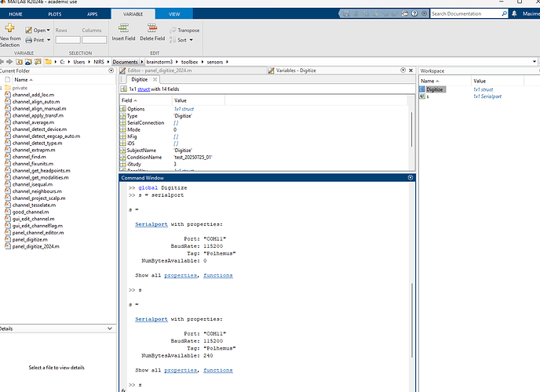Image resolution: width=540 pixels, height=392 pixels.
Task: Click first Serialport link in Command Window
Action: (x=151, y=224)
